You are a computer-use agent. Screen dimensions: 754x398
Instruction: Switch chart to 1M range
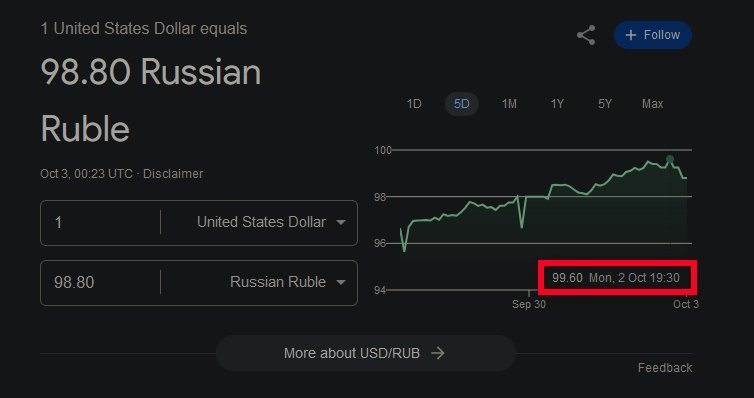[x=509, y=104]
